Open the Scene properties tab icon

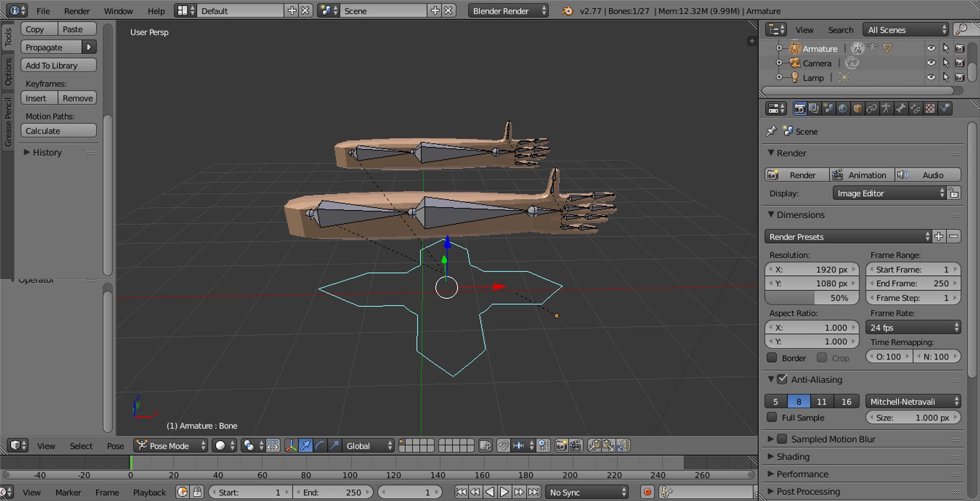tap(828, 108)
